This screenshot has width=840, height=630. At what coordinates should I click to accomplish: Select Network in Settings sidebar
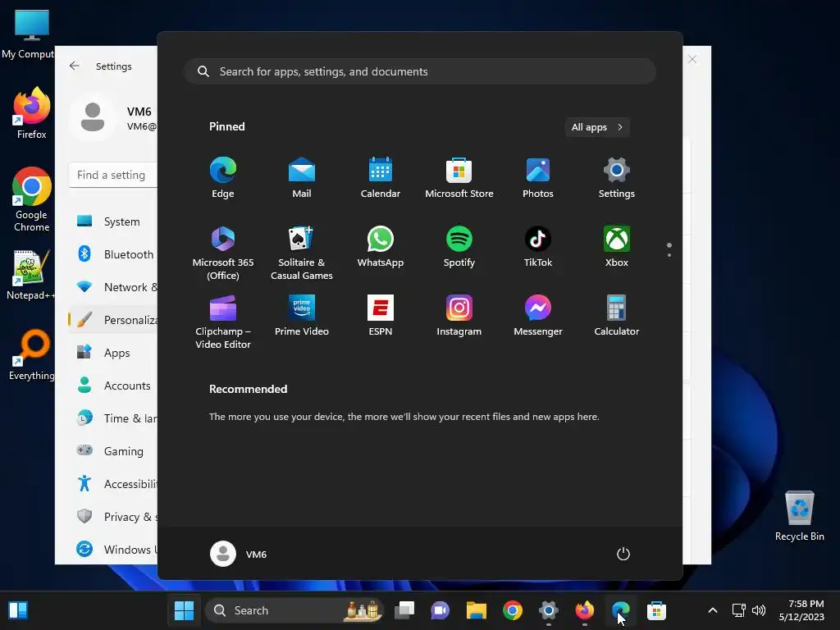point(113,286)
